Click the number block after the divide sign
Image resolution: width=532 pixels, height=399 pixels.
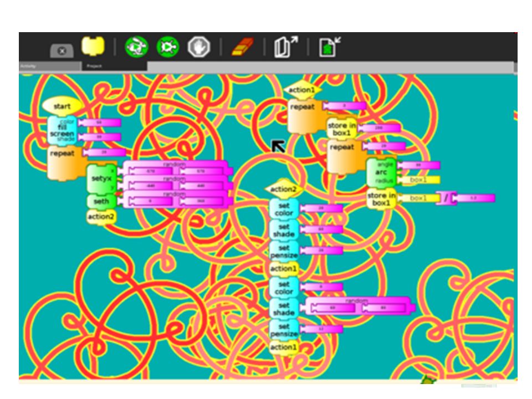tap(473, 198)
